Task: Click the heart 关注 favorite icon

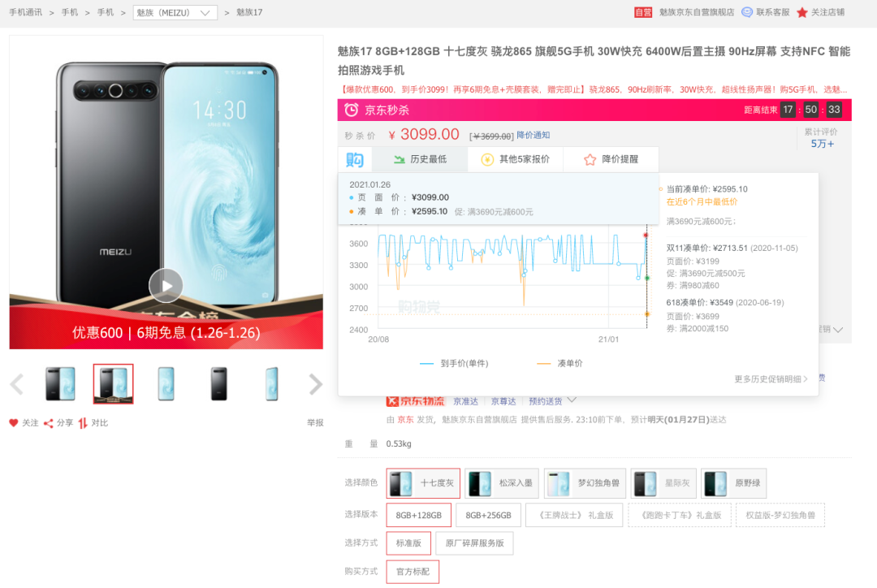Action: click(x=14, y=423)
